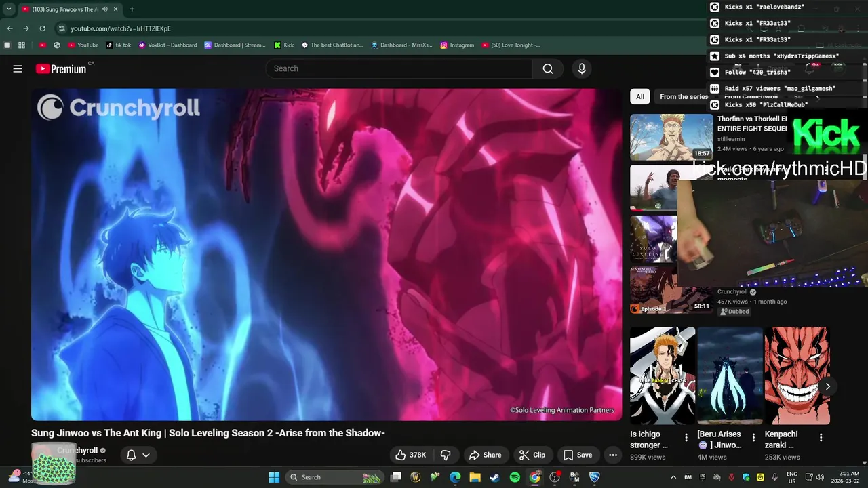The image size is (868, 488).
Task: Dislike the video with thumbs down
Action: pos(446,455)
